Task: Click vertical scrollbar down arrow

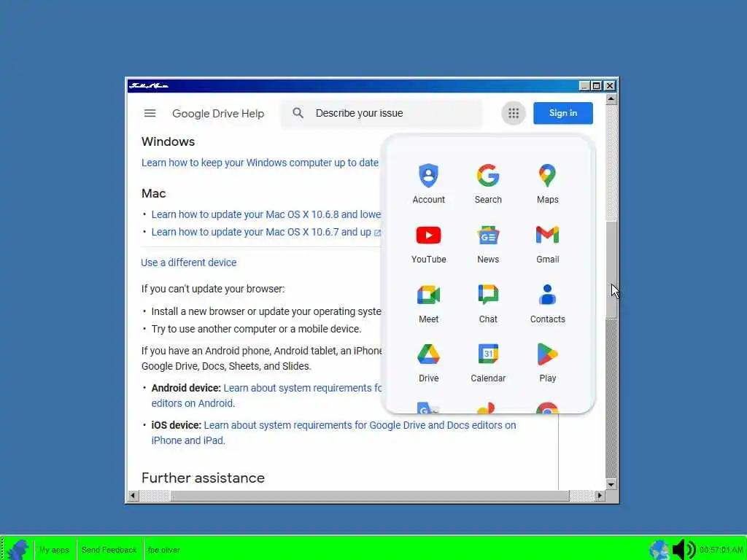Action: 611,484
